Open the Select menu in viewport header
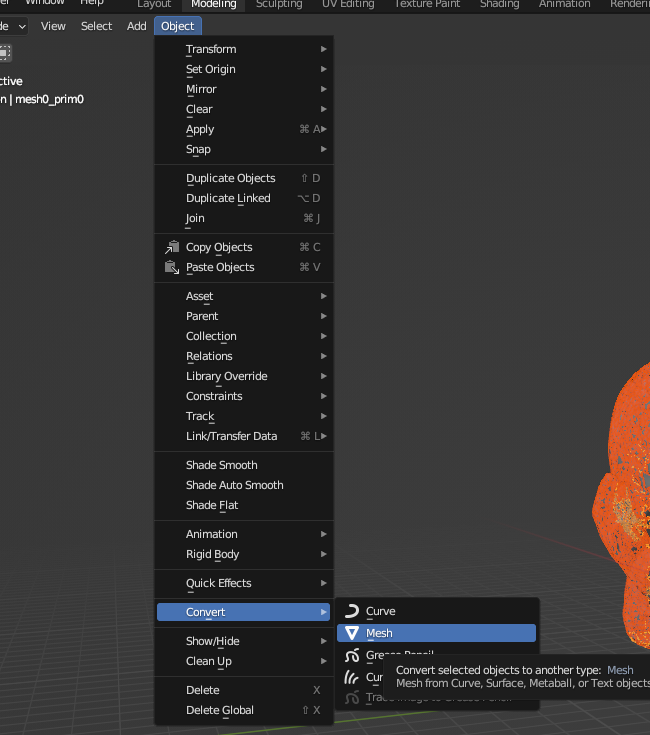 [96, 26]
